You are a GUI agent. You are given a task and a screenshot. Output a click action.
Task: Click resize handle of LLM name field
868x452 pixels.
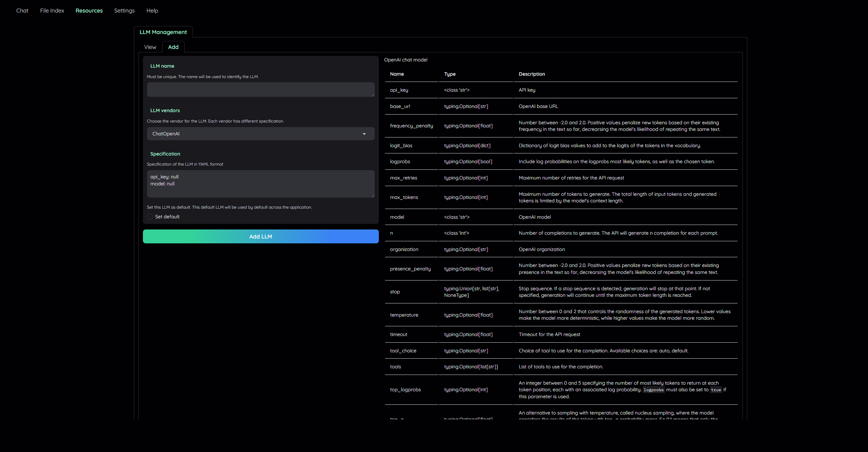(x=373, y=95)
